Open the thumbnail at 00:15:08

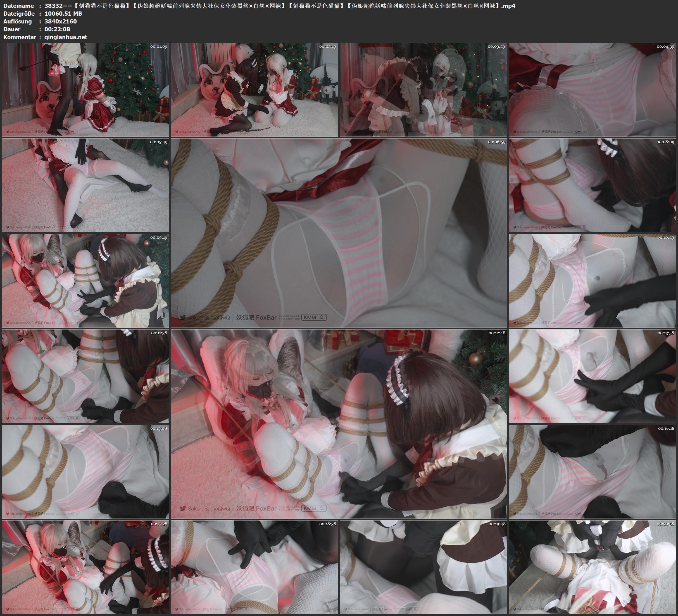tap(85, 472)
